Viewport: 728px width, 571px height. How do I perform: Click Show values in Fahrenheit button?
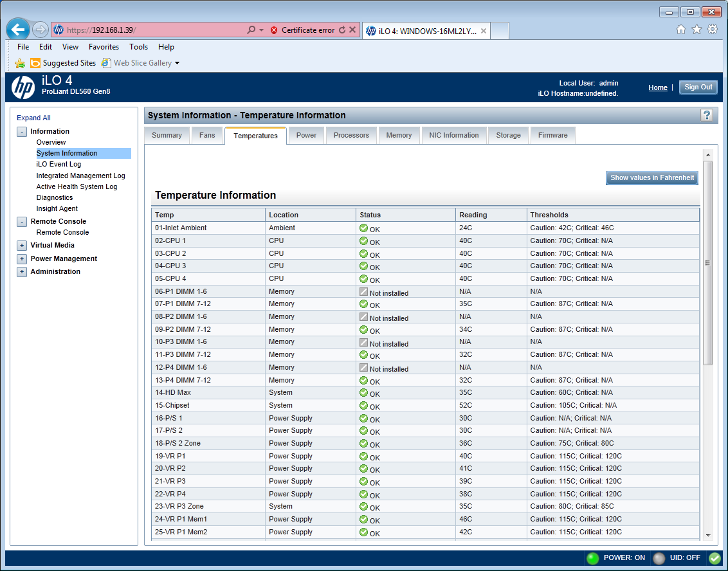(x=651, y=177)
